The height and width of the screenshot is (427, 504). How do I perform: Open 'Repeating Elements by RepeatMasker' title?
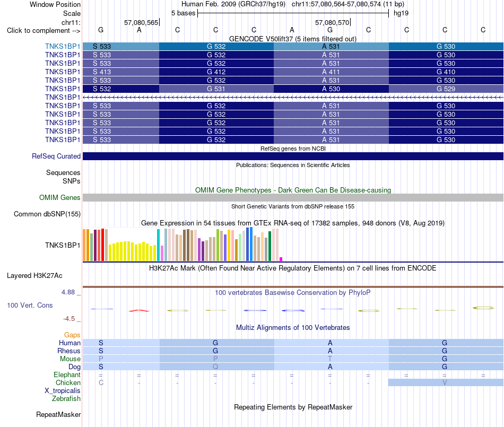293,407
